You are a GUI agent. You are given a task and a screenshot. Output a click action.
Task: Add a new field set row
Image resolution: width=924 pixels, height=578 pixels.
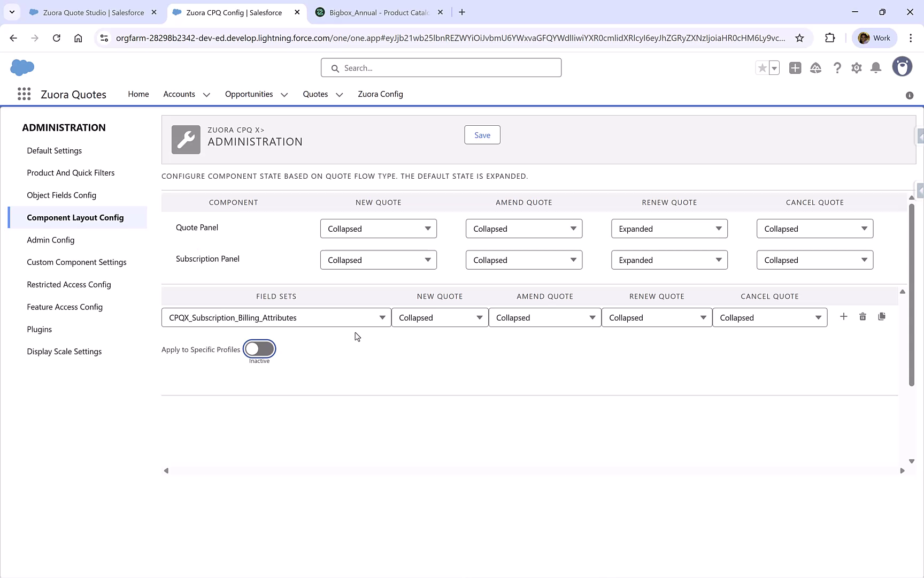click(x=843, y=316)
